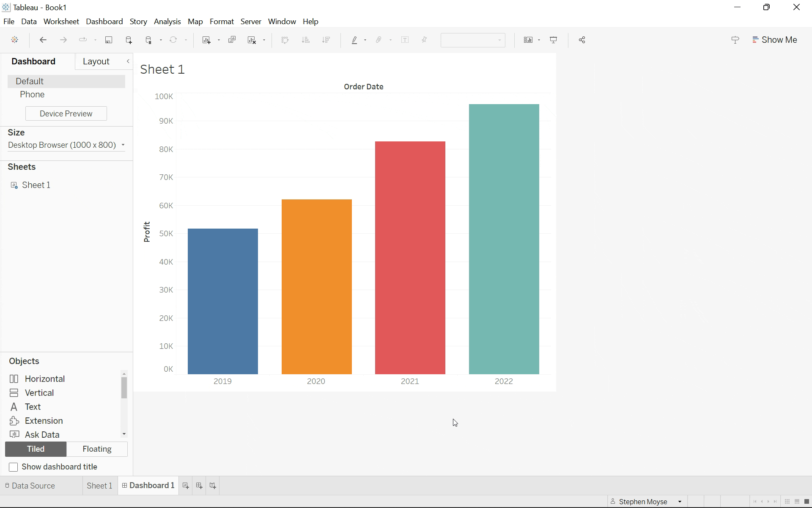This screenshot has height=508, width=812.
Task: Switch to the Layout tab
Action: 96,61
